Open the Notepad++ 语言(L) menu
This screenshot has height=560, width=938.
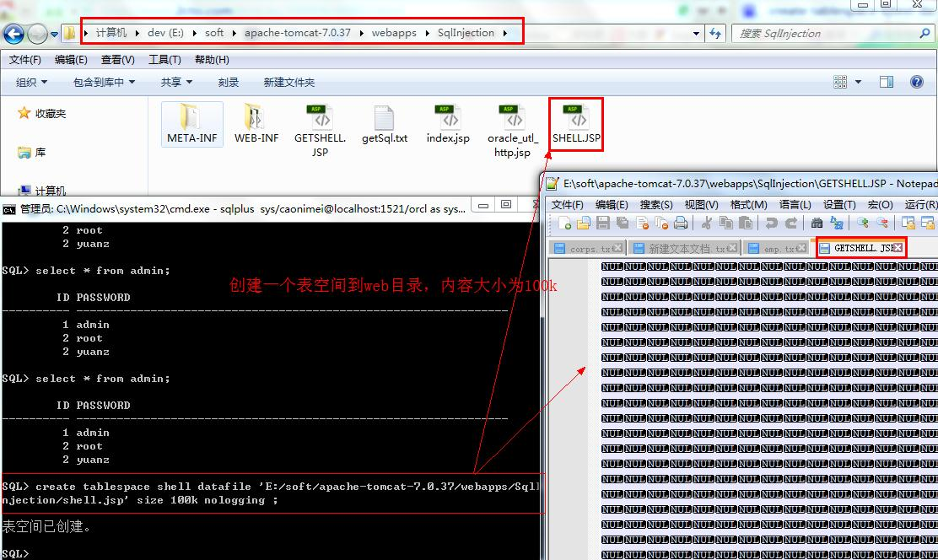(x=795, y=205)
